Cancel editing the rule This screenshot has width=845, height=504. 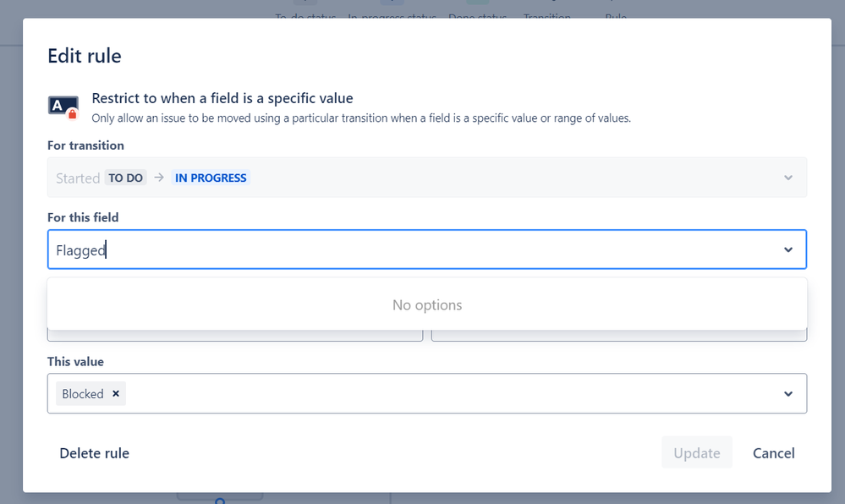click(x=773, y=452)
